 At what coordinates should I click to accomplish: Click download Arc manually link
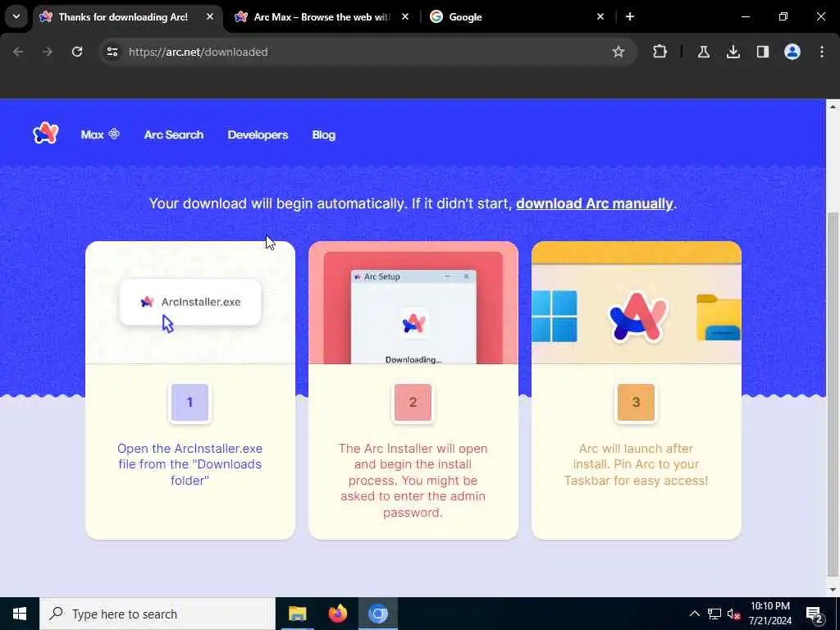(x=594, y=203)
